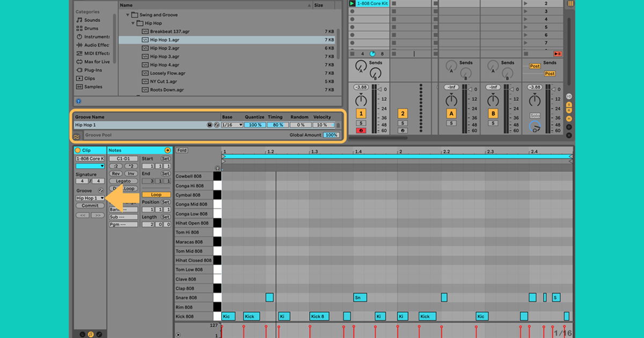Click the first Post button in master Sends
644x338 pixels.
(535, 67)
